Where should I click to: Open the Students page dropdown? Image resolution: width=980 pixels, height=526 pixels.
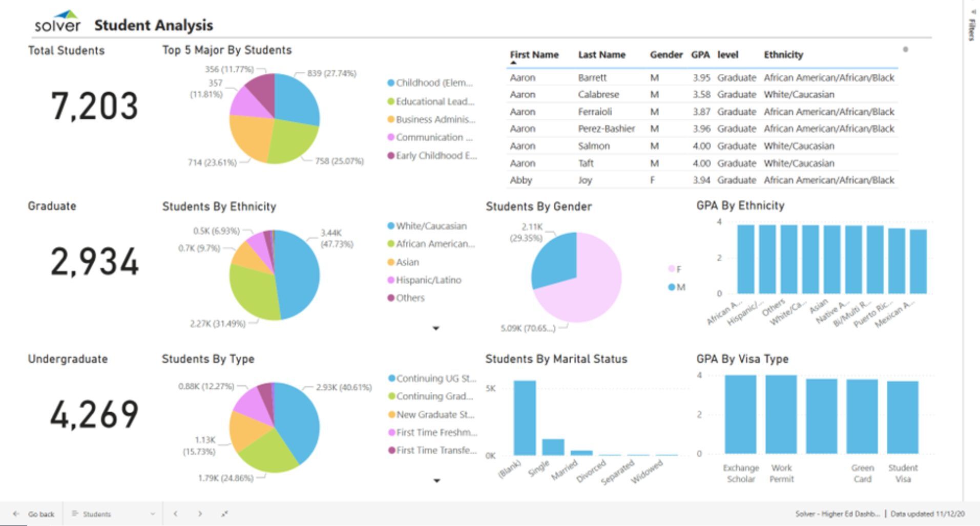pos(152,514)
